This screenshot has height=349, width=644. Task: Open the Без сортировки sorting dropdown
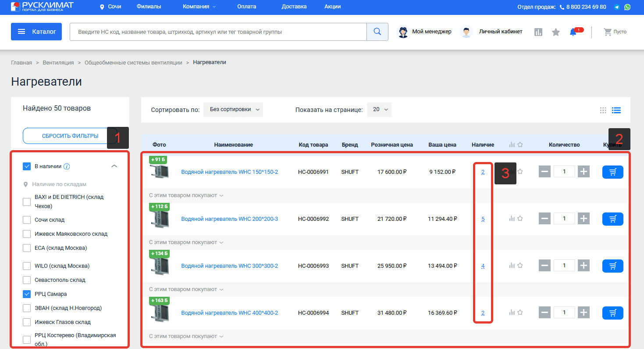pyautogui.click(x=233, y=110)
